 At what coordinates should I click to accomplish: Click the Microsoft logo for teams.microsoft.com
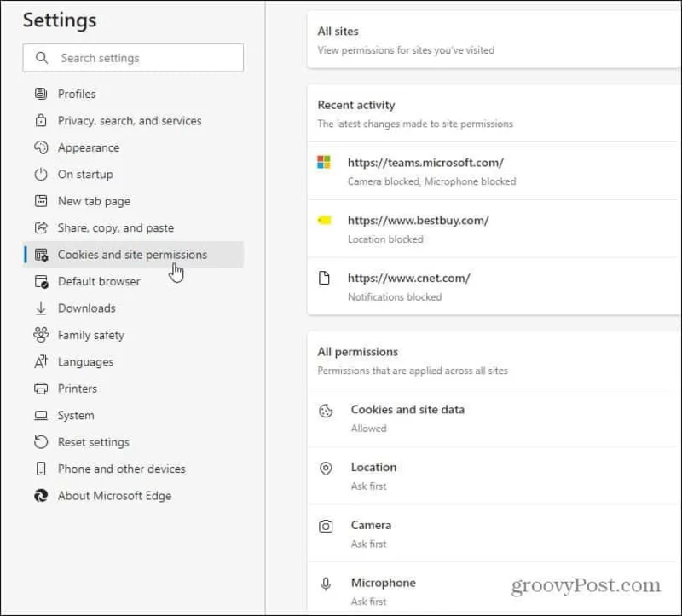pos(324,162)
